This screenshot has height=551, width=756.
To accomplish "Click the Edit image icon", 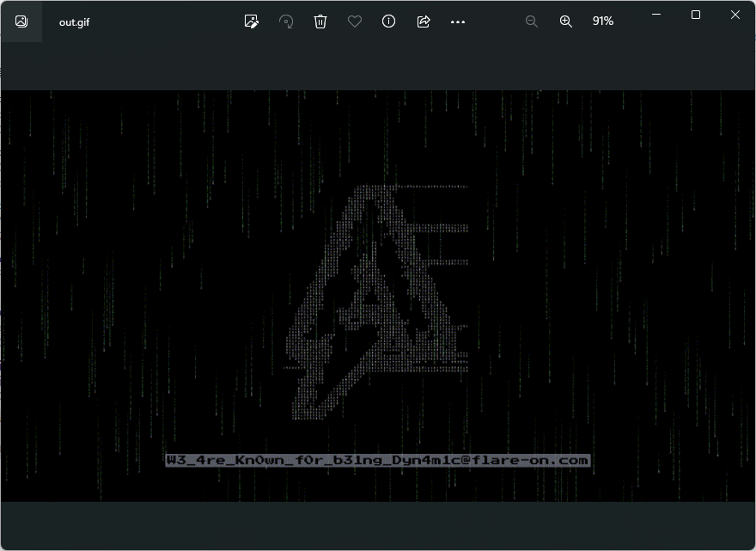I will point(251,21).
